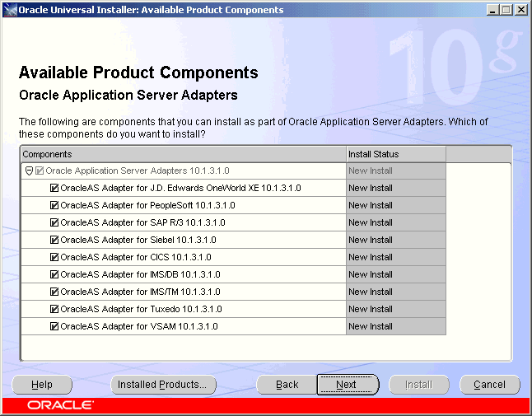Select row text OracleAS Adapter for IMS/TM 10.1.3.1.0
This screenshot has width=532, height=416.
[140, 292]
